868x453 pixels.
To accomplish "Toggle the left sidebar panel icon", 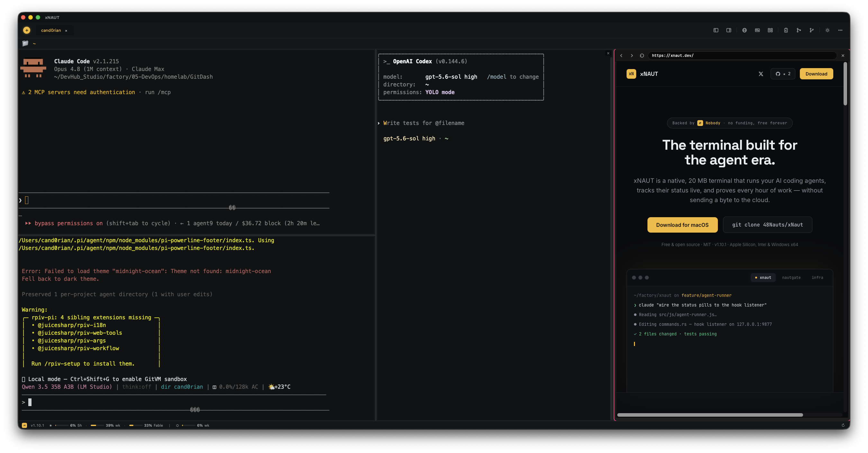I will click(716, 30).
